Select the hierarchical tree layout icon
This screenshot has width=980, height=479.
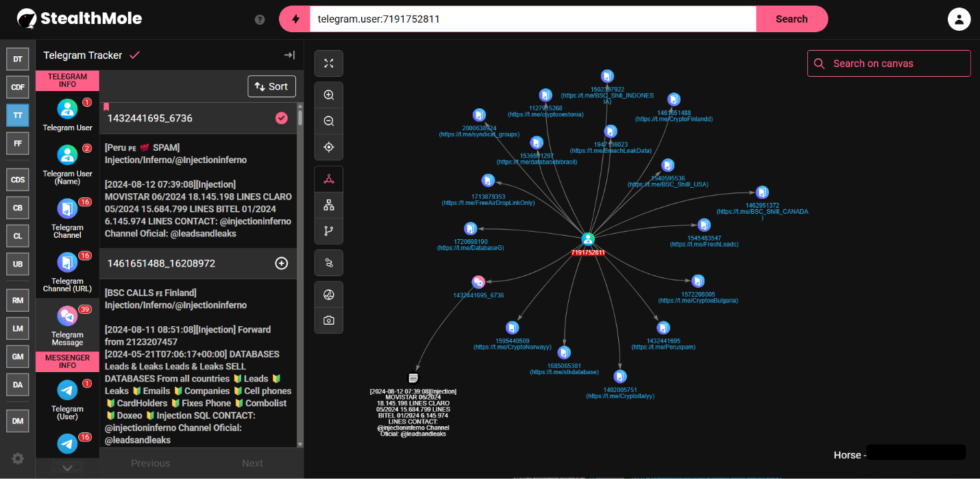coord(329,205)
